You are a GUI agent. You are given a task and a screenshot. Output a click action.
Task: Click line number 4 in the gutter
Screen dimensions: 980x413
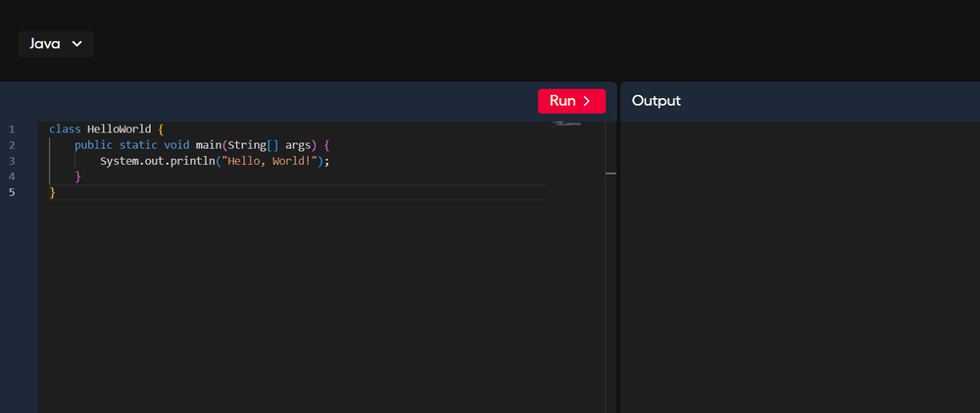click(x=12, y=177)
